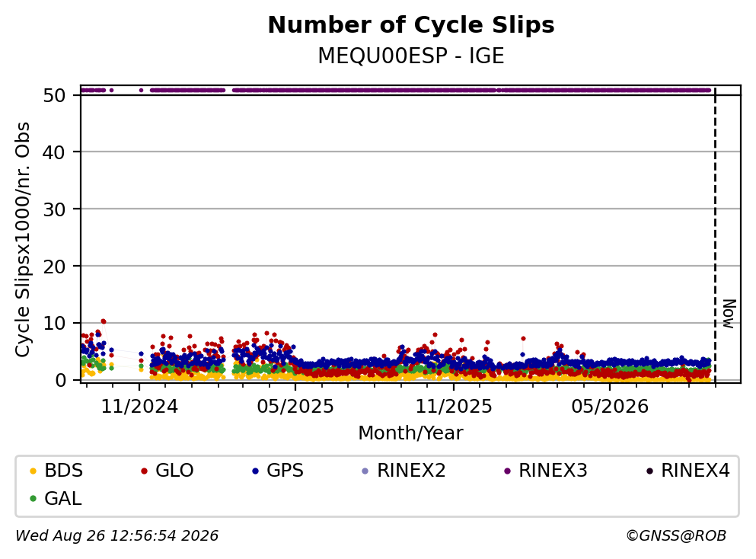The width and height of the screenshot is (756, 559).
Task: Click the Month/Year axis label
Action: (x=410, y=433)
